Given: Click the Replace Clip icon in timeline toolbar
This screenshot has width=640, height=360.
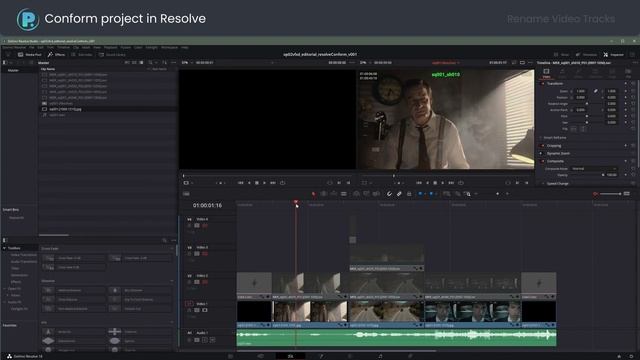Looking at the screenshot, I should [376, 194].
